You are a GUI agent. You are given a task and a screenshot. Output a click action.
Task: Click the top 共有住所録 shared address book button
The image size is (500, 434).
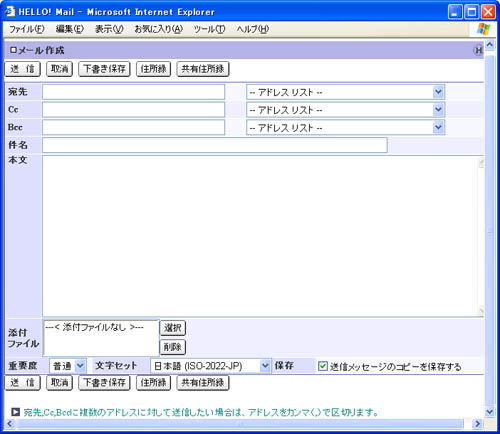click(x=203, y=69)
